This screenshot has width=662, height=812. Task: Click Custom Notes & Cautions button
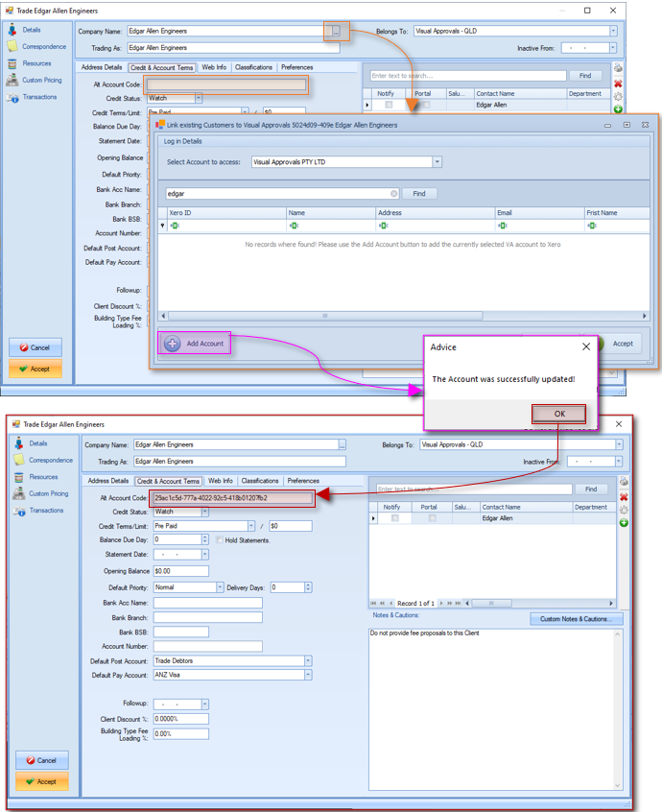(576, 619)
